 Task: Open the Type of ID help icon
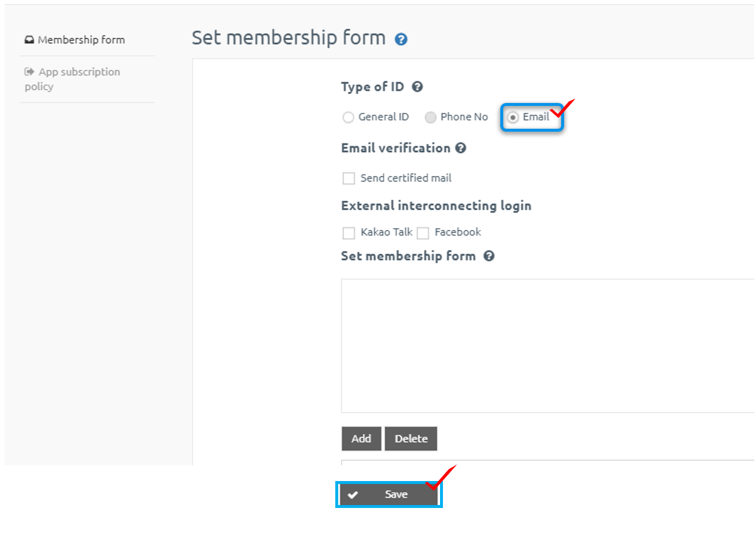[417, 87]
